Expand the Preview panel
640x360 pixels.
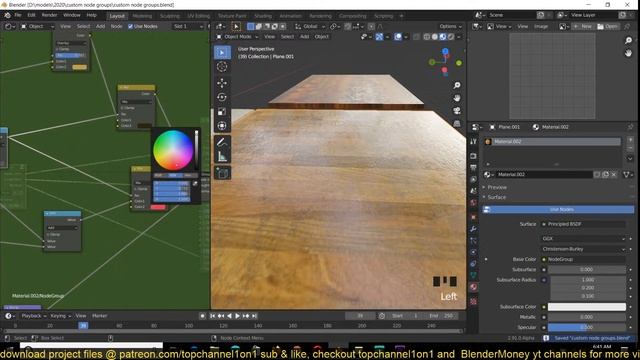pos(497,187)
